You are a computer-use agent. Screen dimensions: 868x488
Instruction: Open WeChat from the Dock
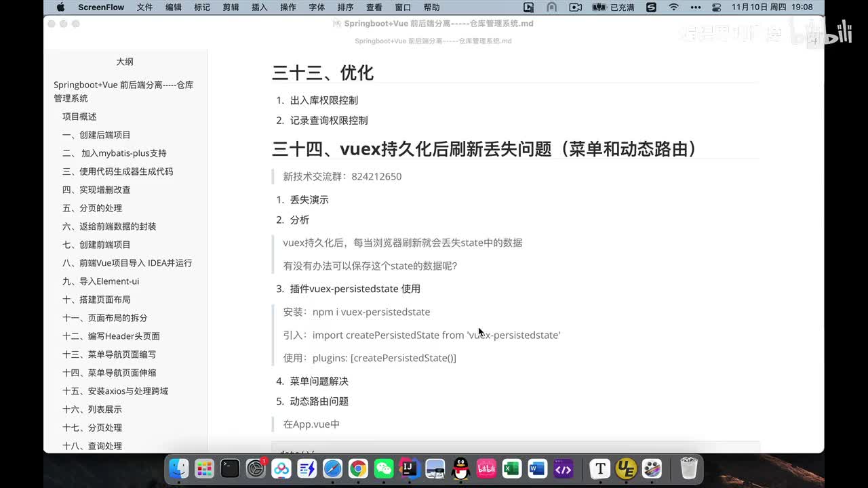click(x=384, y=468)
